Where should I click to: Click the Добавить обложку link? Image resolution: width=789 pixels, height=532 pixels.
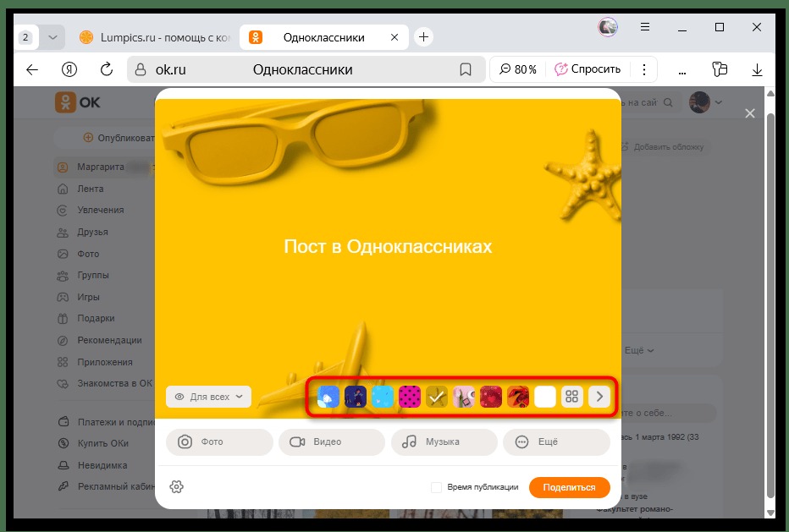click(663, 147)
